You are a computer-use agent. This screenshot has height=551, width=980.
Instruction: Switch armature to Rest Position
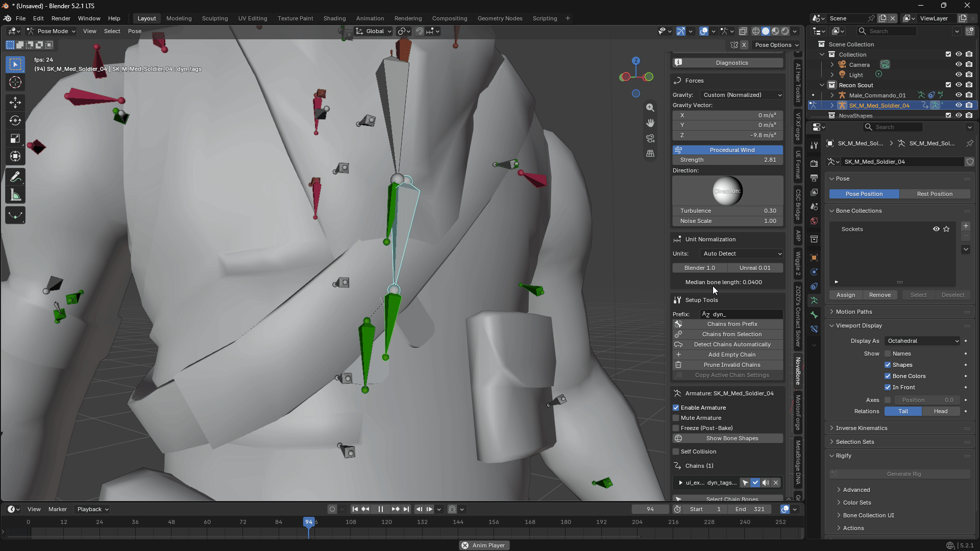pyautogui.click(x=935, y=194)
